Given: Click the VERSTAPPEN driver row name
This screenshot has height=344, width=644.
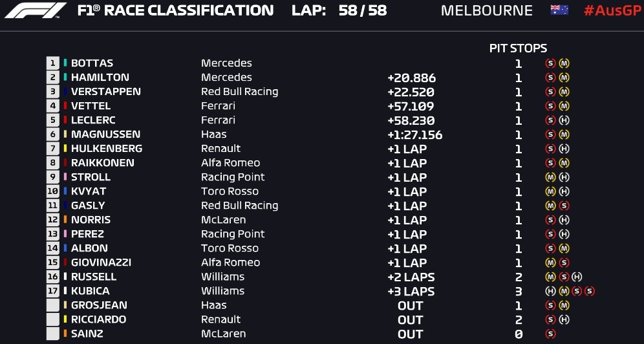Looking at the screenshot, I should pos(105,92).
